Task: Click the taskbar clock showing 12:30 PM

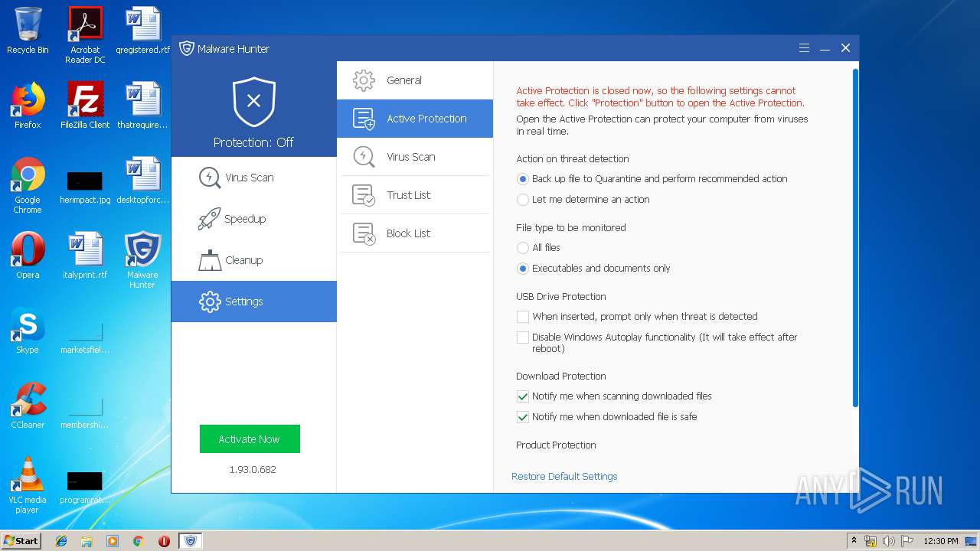Action: pos(941,541)
